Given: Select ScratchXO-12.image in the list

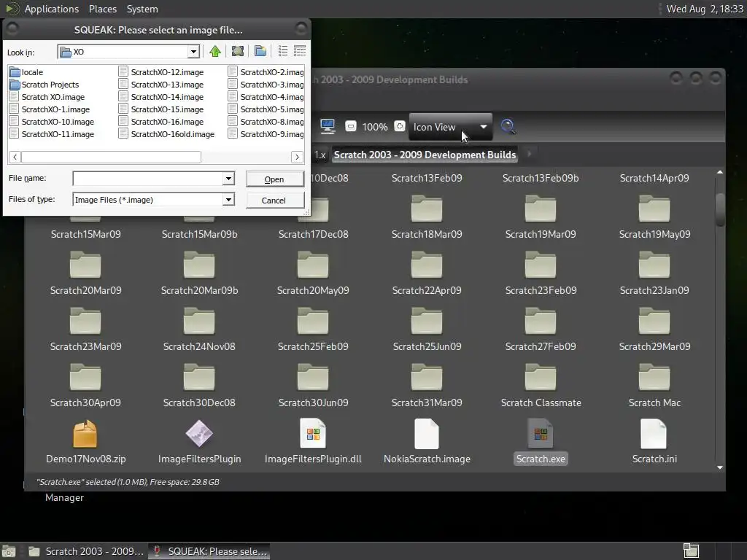Looking at the screenshot, I should (x=161, y=72).
